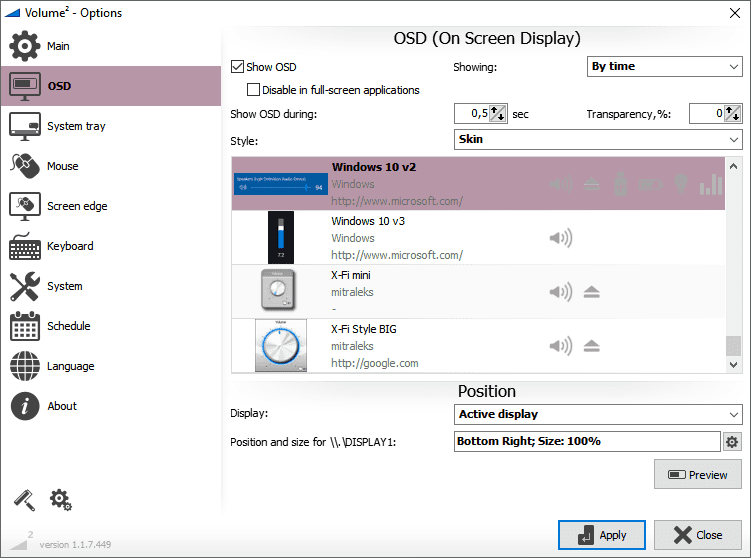751x558 pixels.
Task: Click the 'Windows 10 v3' skin name
Action: [368, 221]
